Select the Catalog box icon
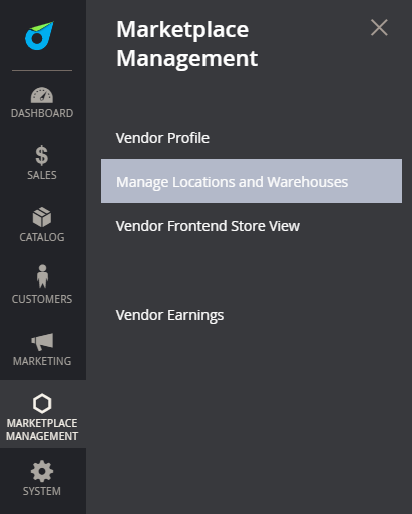The width and height of the screenshot is (412, 514). (x=42, y=217)
